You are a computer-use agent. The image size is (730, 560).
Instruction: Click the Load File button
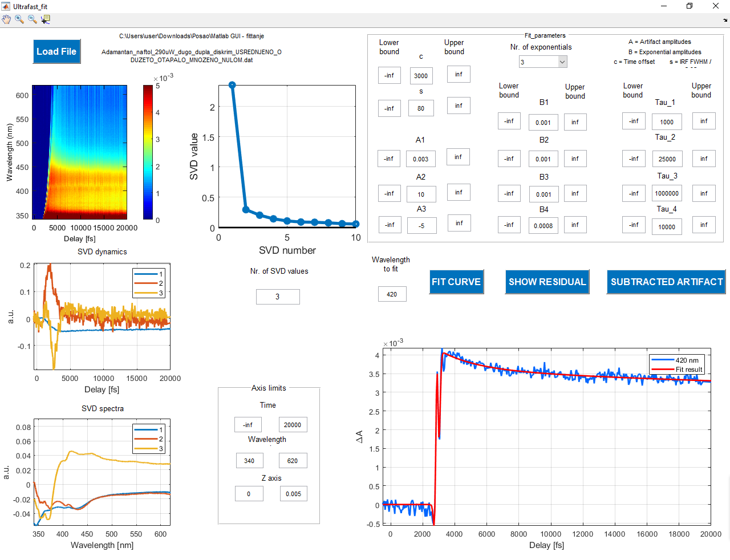(56, 51)
